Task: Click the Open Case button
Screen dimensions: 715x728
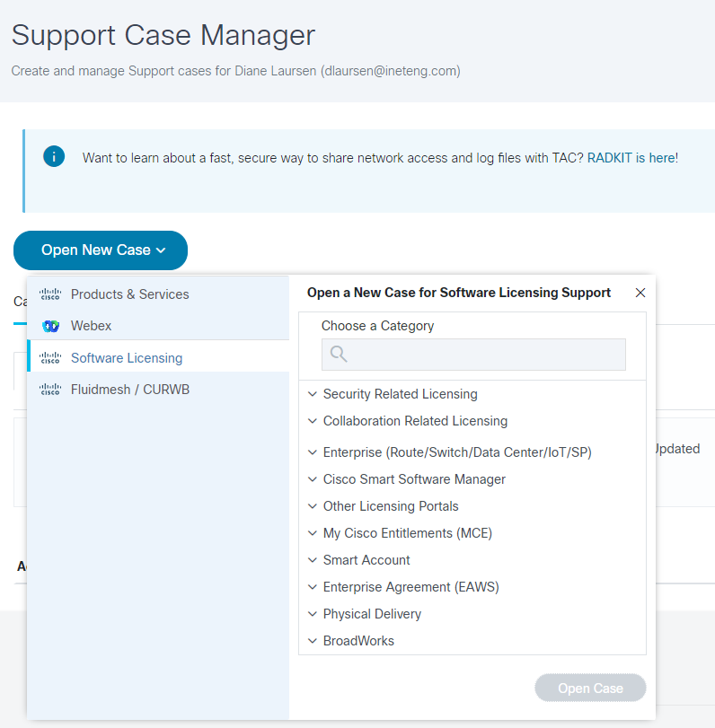Action: pos(590,688)
